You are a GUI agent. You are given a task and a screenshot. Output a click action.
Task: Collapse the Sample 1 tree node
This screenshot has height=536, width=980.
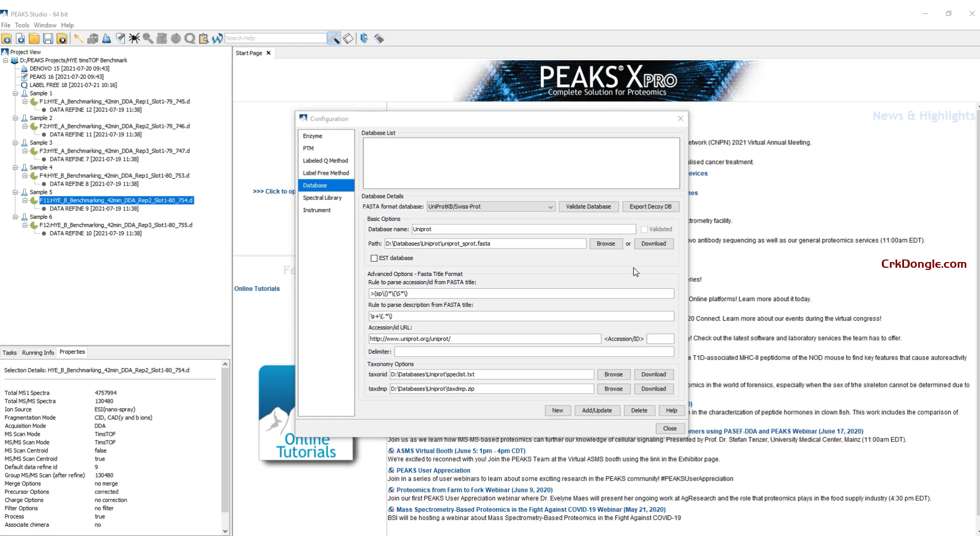16,93
